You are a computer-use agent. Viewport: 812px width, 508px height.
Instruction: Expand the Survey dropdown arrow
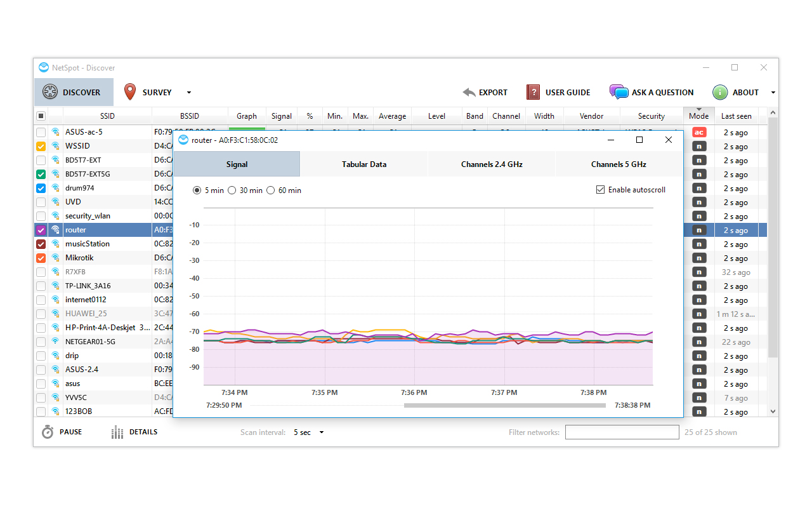pos(189,93)
